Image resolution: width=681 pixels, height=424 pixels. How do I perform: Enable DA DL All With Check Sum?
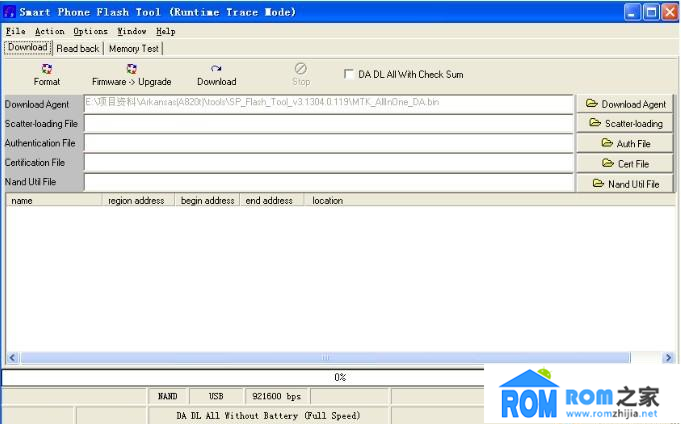click(x=349, y=74)
